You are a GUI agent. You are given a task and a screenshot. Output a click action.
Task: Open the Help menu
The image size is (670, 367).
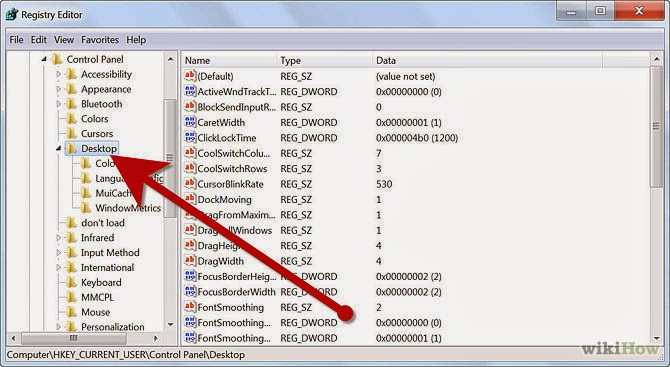point(136,40)
